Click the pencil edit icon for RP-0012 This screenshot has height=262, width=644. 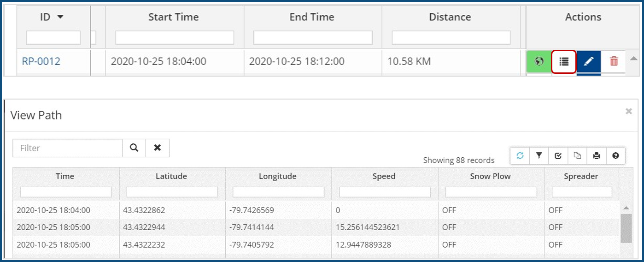pyautogui.click(x=588, y=61)
